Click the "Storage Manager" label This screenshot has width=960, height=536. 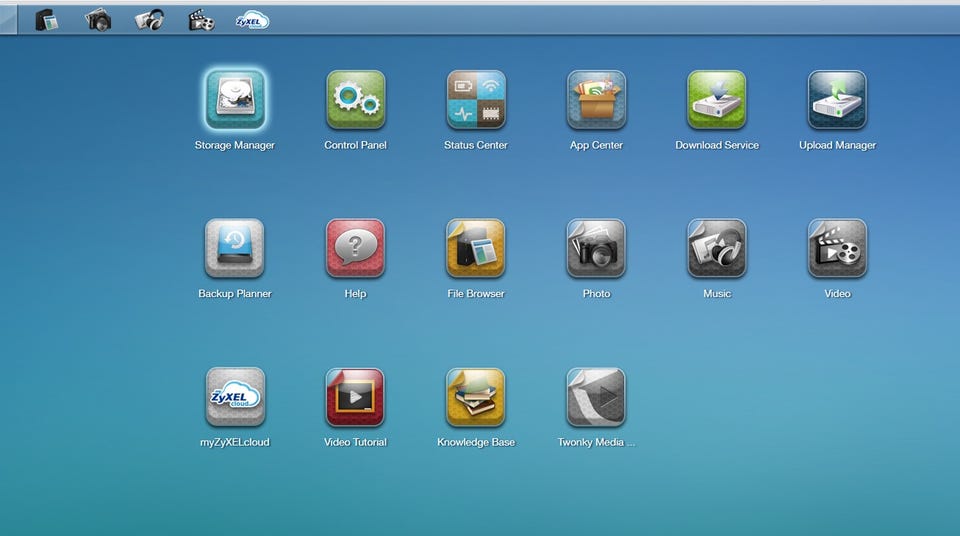click(234, 145)
